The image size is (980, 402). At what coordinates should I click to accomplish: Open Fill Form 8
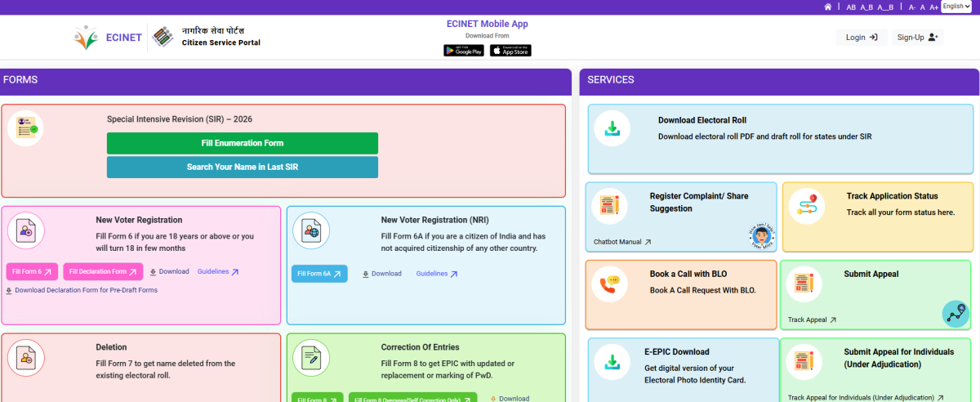click(318, 398)
